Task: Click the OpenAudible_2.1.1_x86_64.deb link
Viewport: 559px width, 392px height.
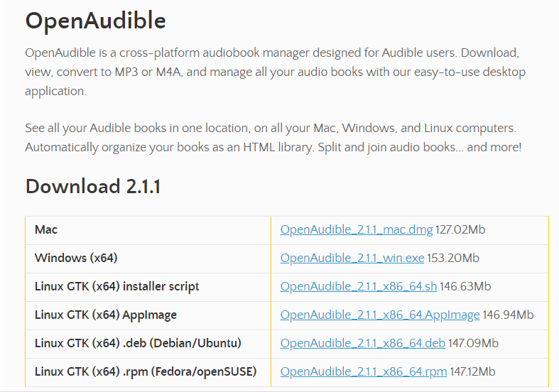Action: [x=362, y=344]
